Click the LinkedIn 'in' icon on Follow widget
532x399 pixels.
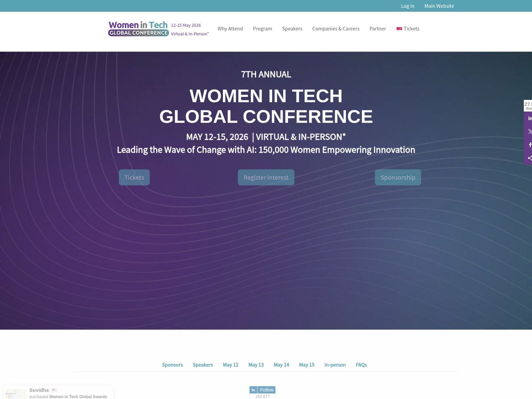coord(253,390)
